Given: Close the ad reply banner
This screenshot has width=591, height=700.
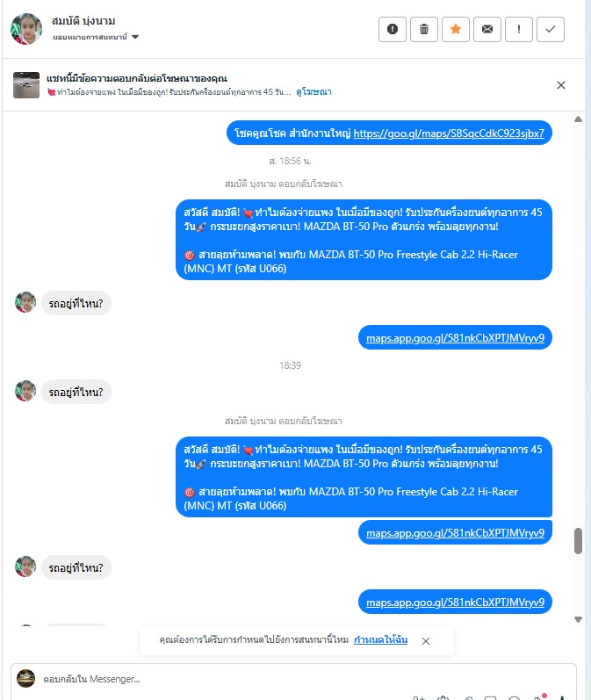Looking at the screenshot, I should coord(561,85).
